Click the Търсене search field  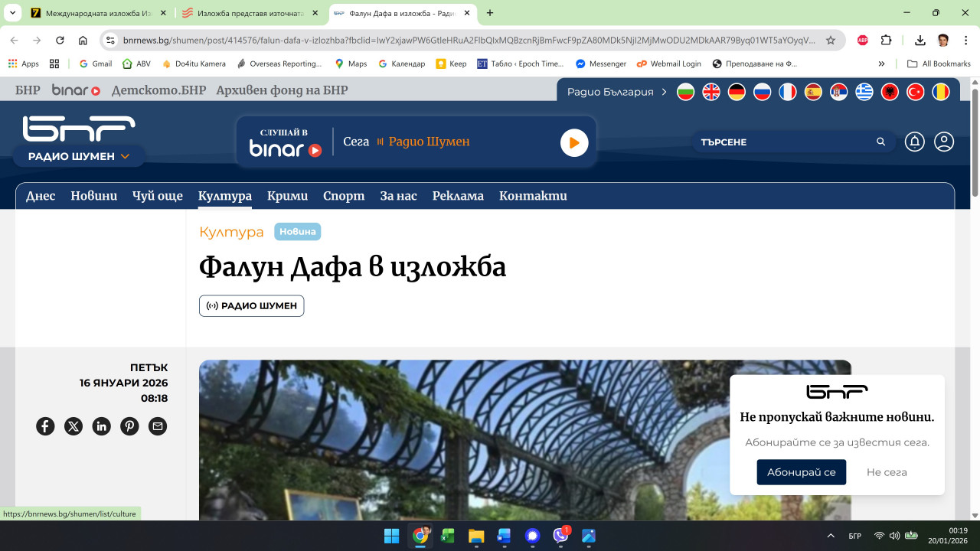coord(785,142)
